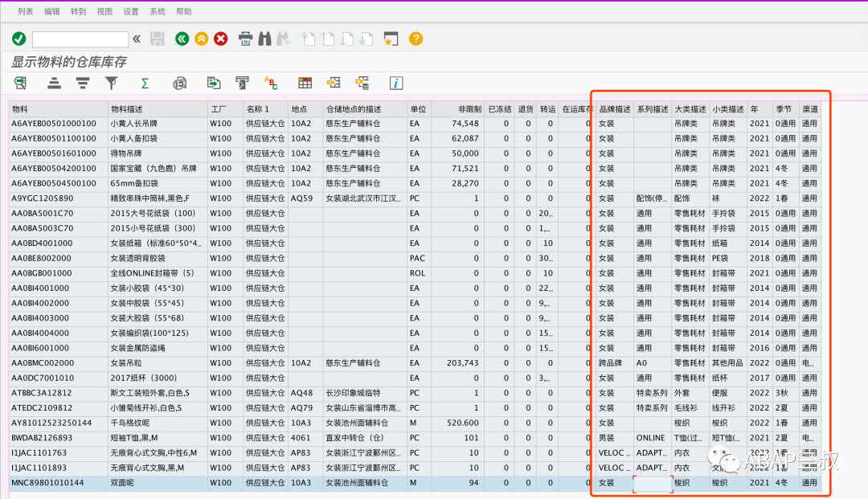Click the Save diskette icon
868x499 pixels.
(x=158, y=39)
